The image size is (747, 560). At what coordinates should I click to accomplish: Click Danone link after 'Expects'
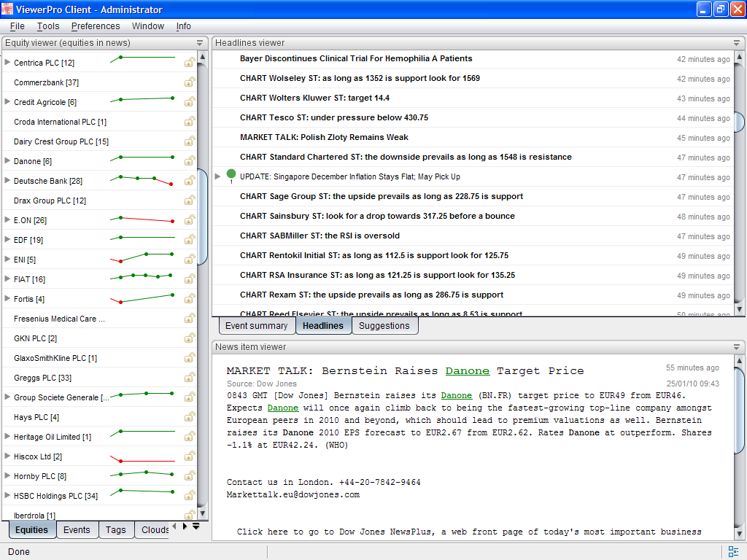(x=283, y=408)
